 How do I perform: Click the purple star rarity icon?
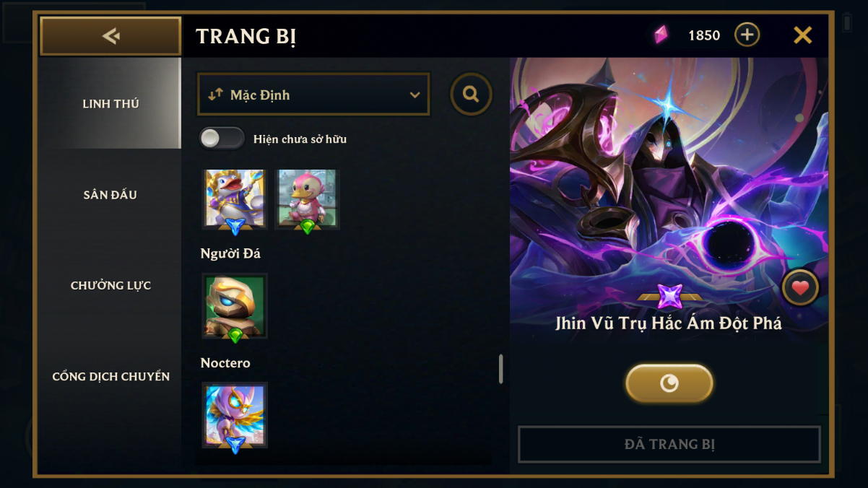[669, 296]
